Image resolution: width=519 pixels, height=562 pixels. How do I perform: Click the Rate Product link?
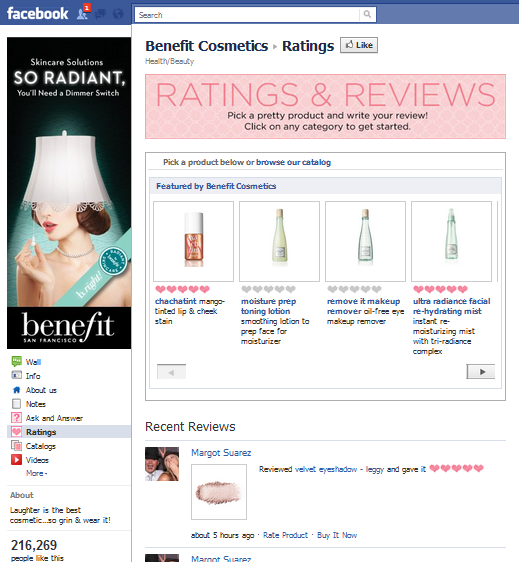(285, 535)
